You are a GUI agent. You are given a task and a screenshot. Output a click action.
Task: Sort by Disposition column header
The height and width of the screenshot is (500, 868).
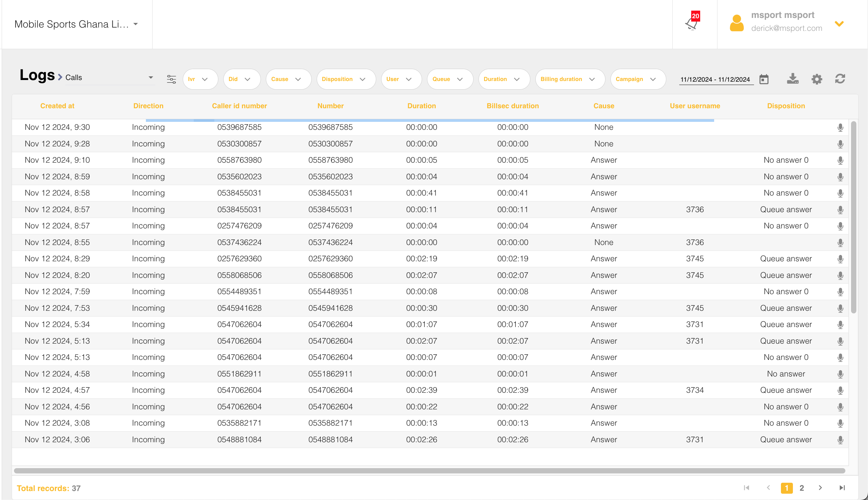(786, 106)
